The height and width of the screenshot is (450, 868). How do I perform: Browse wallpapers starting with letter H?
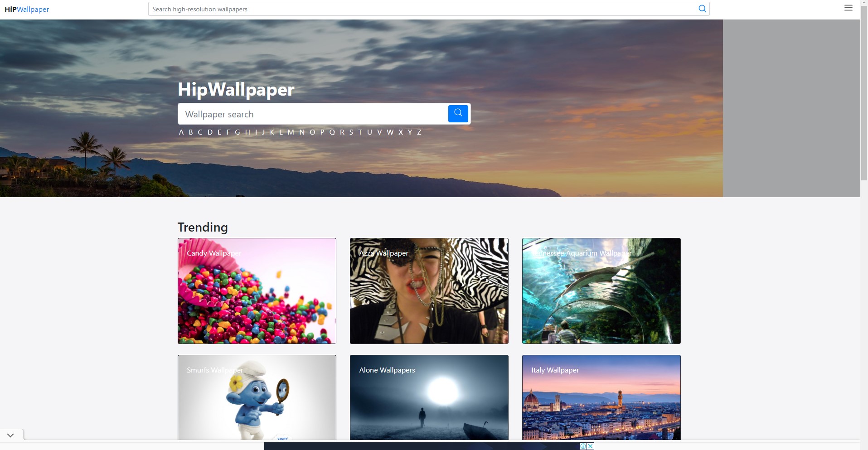(x=247, y=132)
